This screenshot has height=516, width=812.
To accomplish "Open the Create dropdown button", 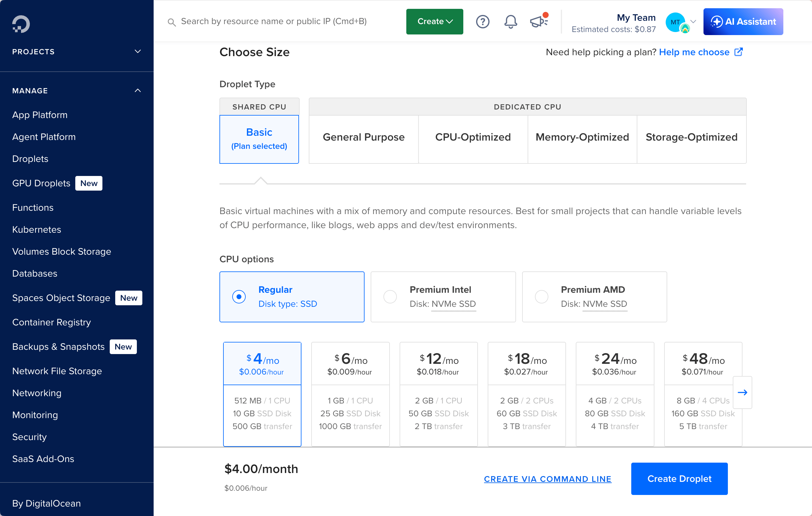I will [x=434, y=22].
